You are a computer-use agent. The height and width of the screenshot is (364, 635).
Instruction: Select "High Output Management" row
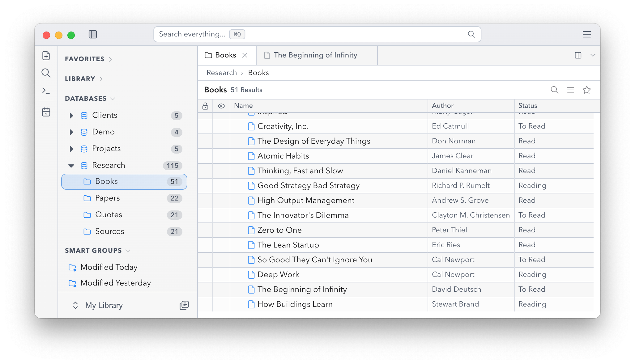point(396,201)
